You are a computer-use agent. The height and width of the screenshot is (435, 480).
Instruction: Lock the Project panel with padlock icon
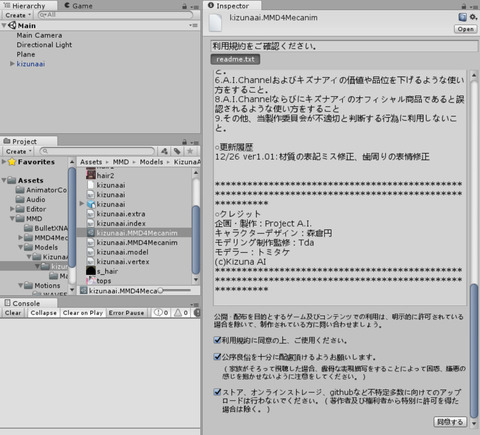tap(184, 142)
